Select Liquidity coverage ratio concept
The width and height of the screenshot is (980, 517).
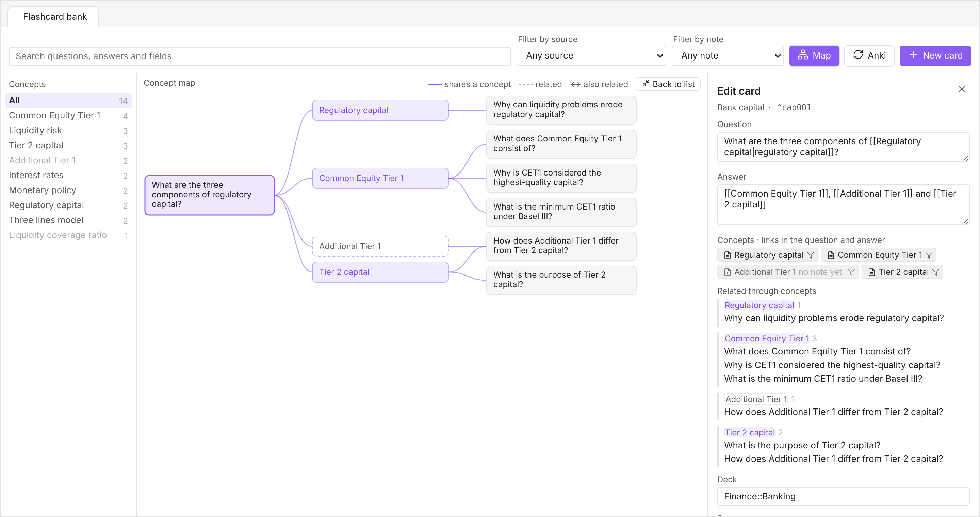point(68,235)
